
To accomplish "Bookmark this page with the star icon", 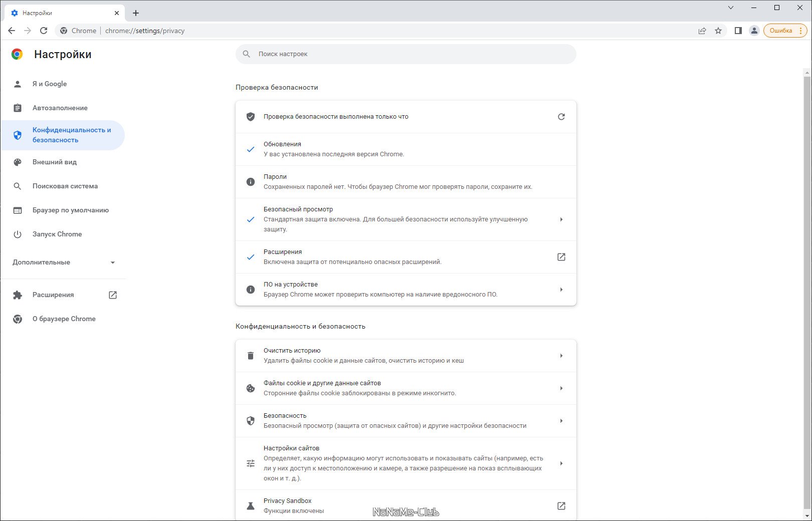I will pos(718,31).
